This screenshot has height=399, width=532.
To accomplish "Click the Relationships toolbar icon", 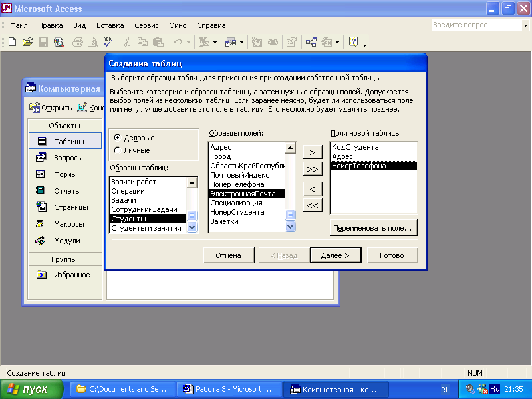I will click(311, 42).
